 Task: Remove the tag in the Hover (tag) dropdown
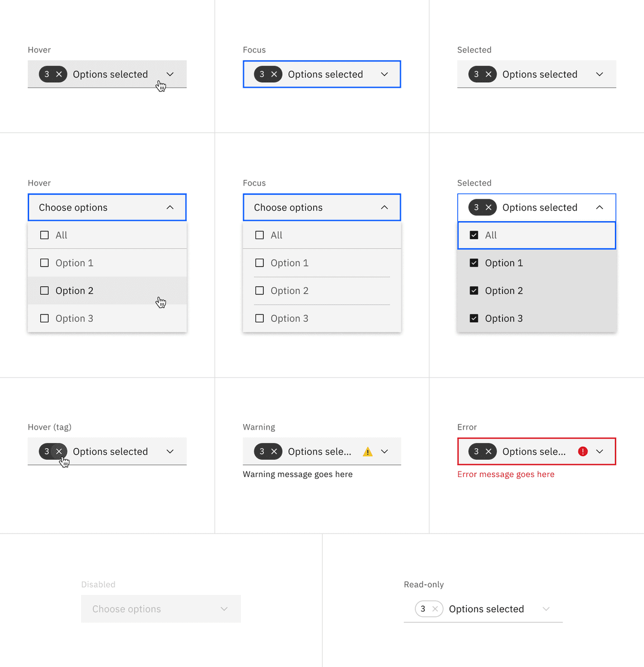pyautogui.click(x=59, y=451)
